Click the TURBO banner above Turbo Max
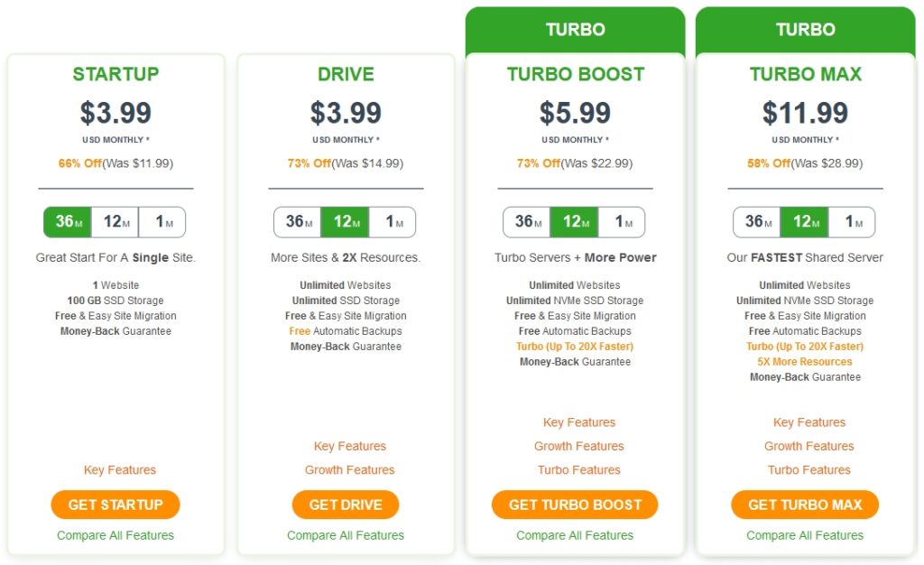The width and height of the screenshot is (924, 565). (805, 30)
